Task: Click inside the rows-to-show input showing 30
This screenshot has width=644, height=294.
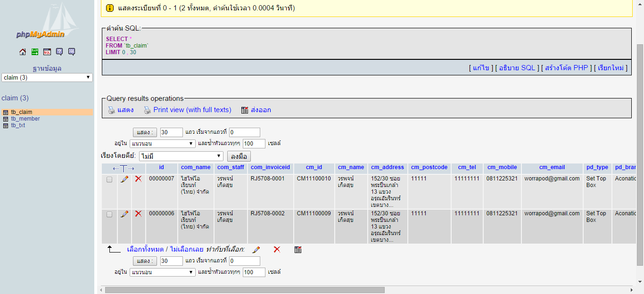Action: 171,132
